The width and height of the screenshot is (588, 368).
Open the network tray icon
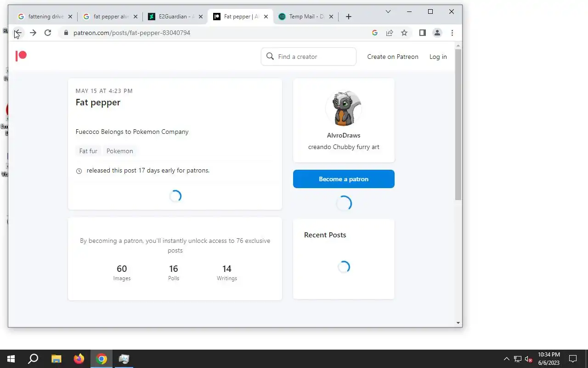click(518, 359)
